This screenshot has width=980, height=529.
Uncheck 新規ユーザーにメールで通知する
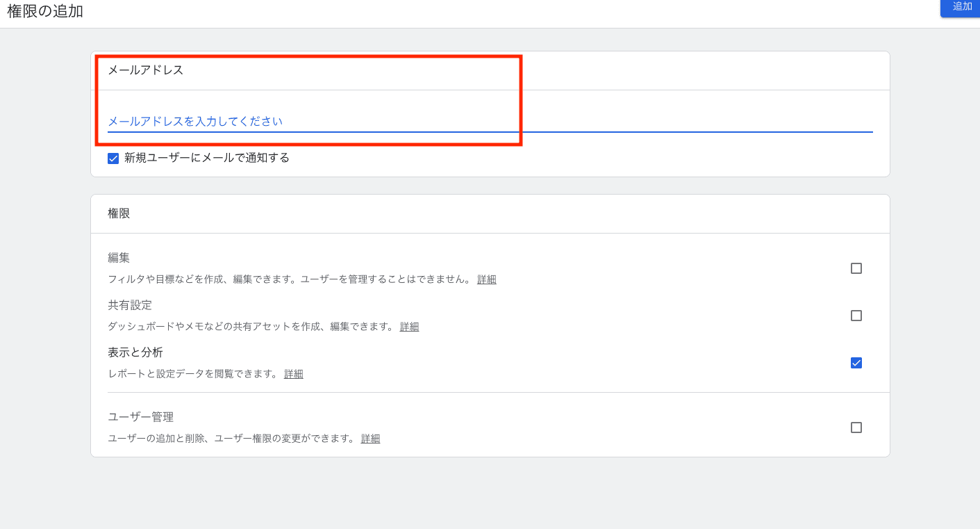pos(113,158)
